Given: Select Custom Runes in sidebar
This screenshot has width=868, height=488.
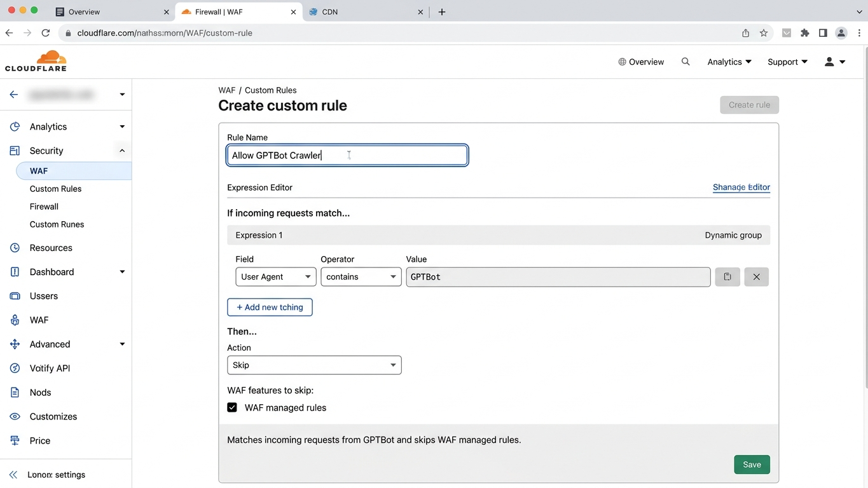Looking at the screenshot, I should point(57,224).
